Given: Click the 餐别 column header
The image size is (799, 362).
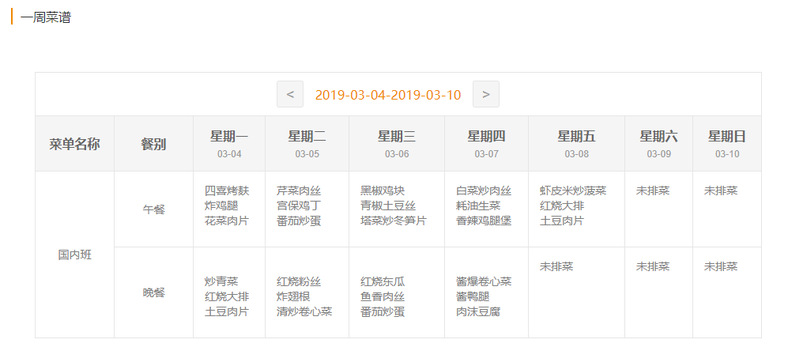Looking at the screenshot, I should [x=154, y=144].
